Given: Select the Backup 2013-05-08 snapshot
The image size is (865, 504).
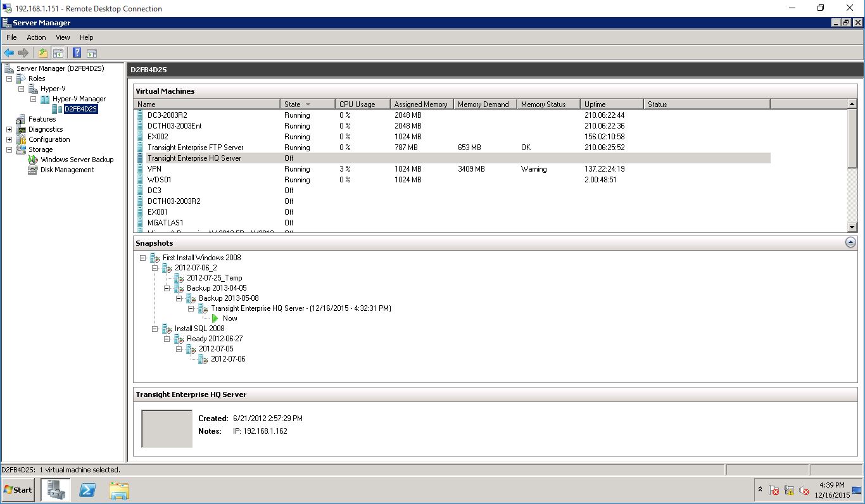Looking at the screenshot, I should coord(229,298).
